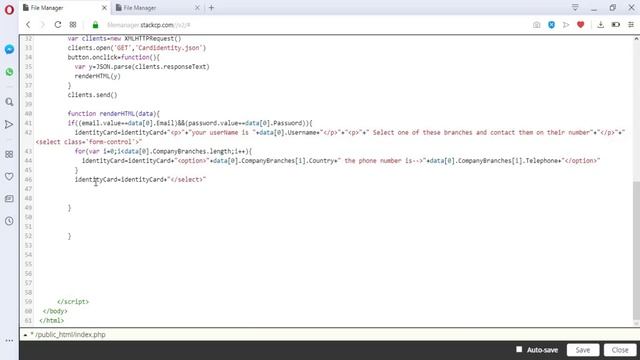Click the send arrow in address bar
This screenshot has height=360, width=640.
(566, 25)
